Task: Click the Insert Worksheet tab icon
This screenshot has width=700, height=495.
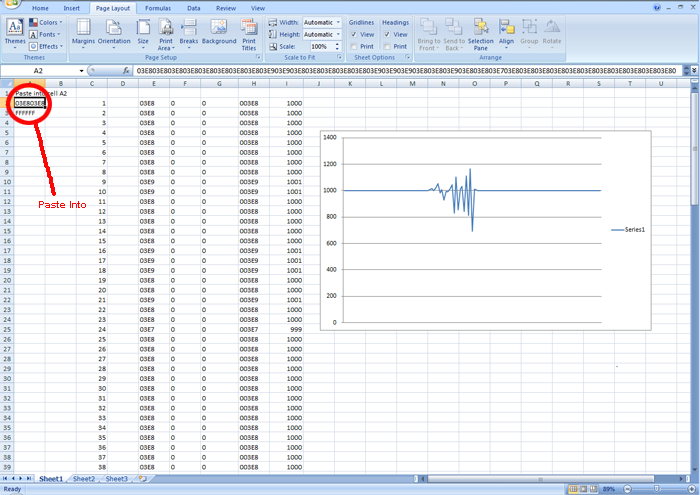Action: coord(142,479)
